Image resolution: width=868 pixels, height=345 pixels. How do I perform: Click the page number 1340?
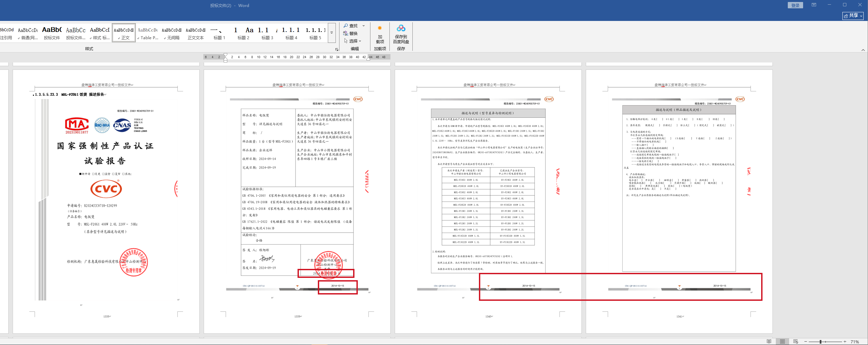(489, 316)
